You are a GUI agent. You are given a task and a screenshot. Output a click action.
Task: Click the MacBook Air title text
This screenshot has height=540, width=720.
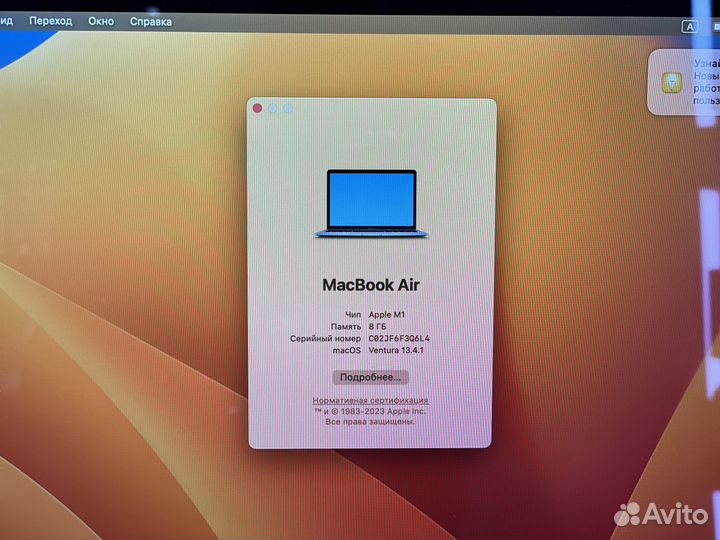[371, 285]
